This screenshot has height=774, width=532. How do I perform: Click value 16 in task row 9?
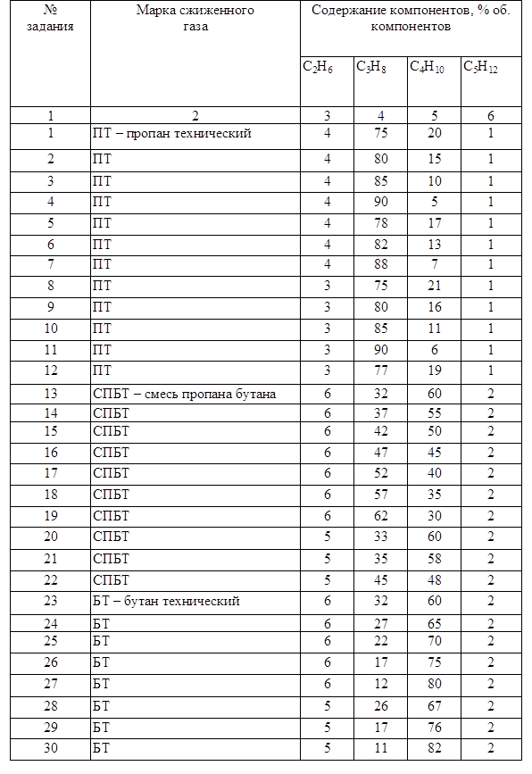435,307
